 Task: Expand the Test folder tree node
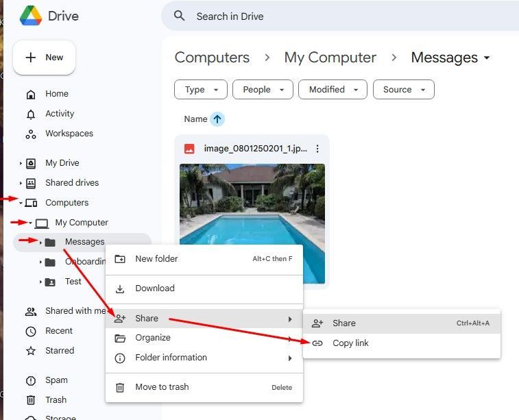coord(40,282)
